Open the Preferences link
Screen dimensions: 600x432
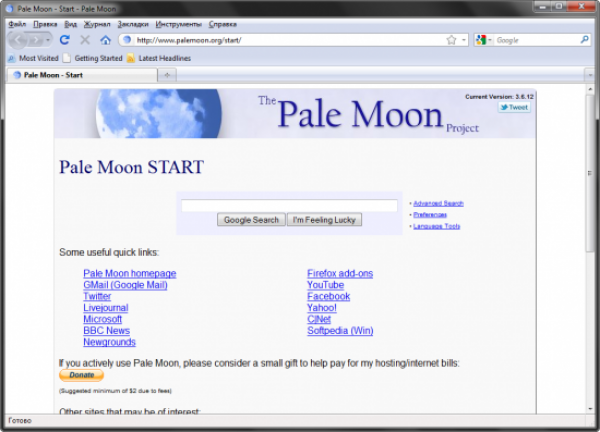tap(430, 215)
